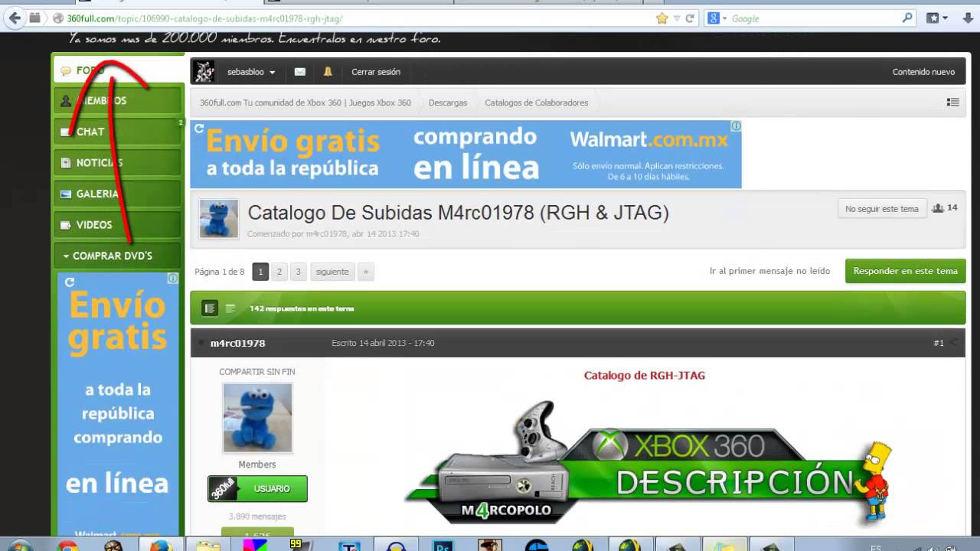Open Photoshop from the taskbar

[x=444, y=546]
